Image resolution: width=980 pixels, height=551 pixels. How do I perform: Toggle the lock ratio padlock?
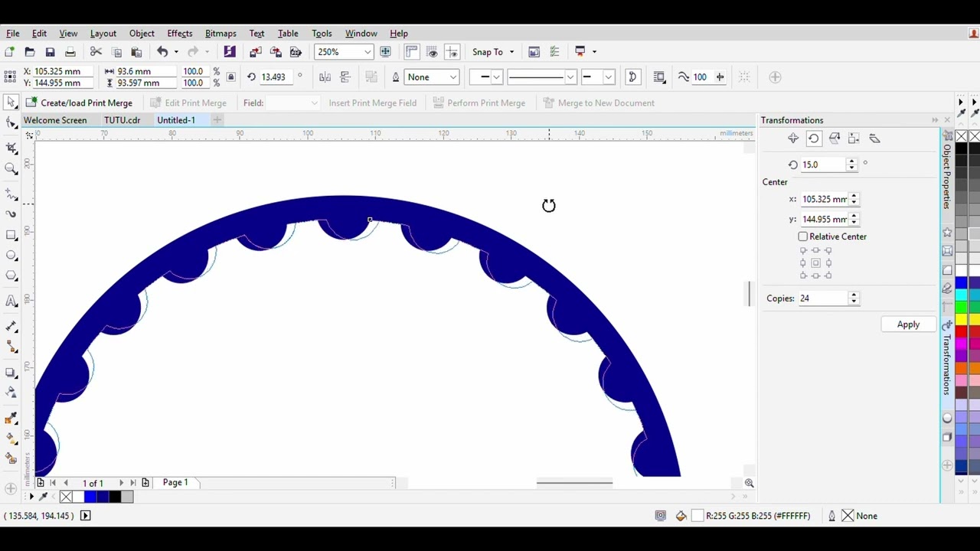[x=231, y=77]
